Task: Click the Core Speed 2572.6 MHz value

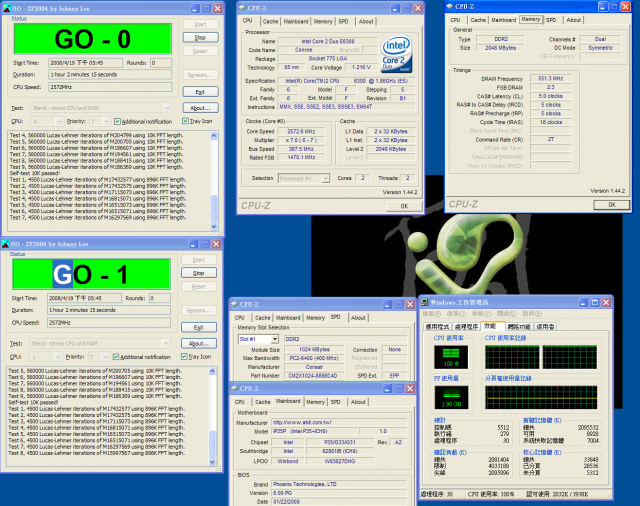Action: (x=301, y=131)
